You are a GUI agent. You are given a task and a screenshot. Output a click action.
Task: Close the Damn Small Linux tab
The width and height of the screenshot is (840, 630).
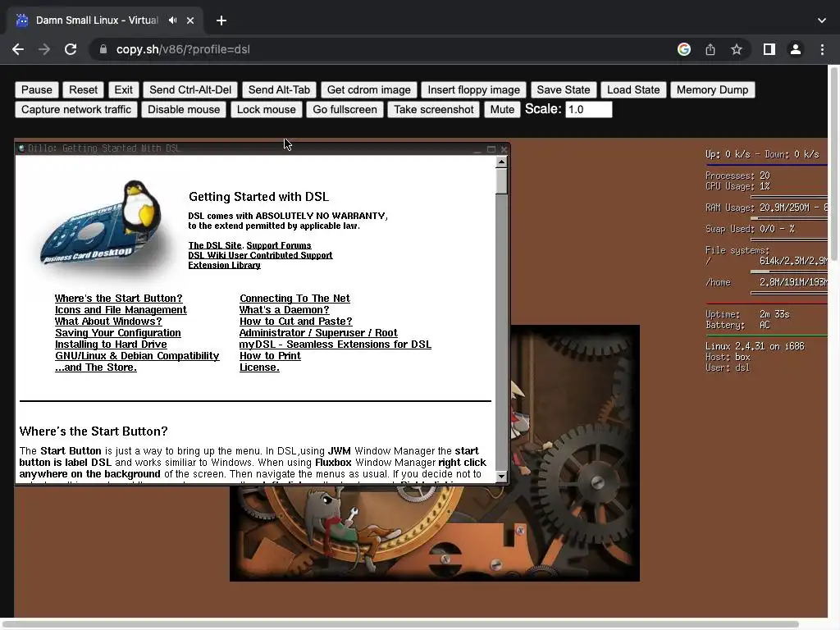tap(190, 21)
